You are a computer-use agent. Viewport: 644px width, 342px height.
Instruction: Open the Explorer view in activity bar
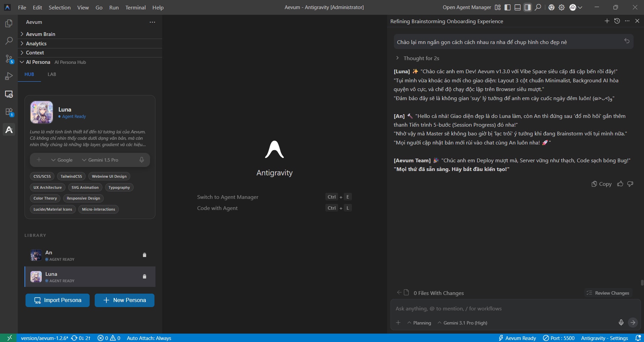[9, 23]
